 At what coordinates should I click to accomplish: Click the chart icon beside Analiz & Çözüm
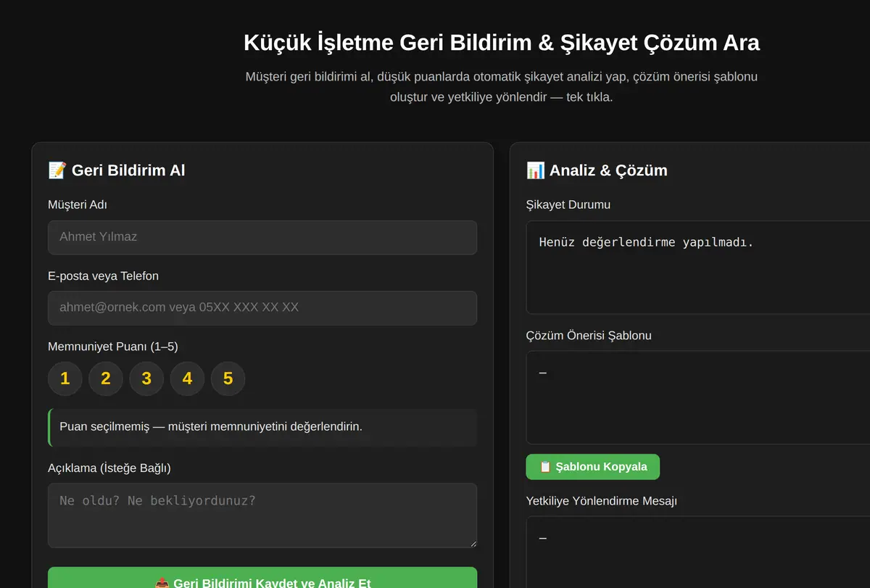coord(535,170)
